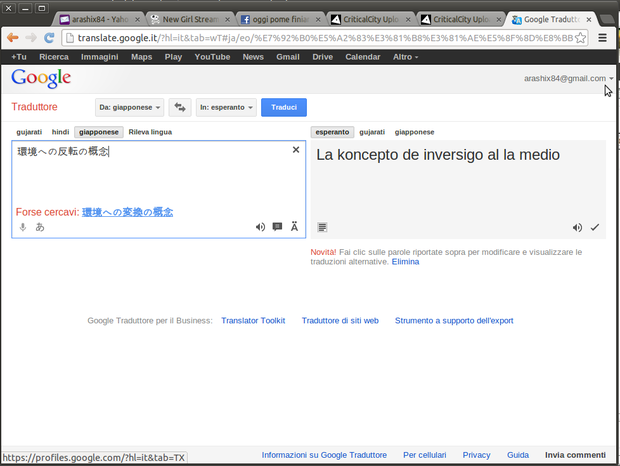Open Informazioni su Google Traduttore link
This screenshot has width=620, height=466.
coord(324,455)
